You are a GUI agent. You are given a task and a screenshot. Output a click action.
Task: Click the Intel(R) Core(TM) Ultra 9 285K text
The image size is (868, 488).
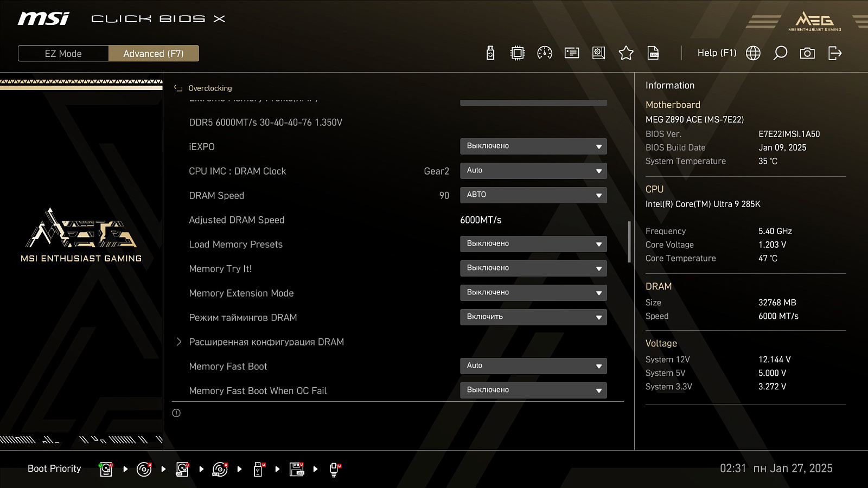tap(703, 204)
